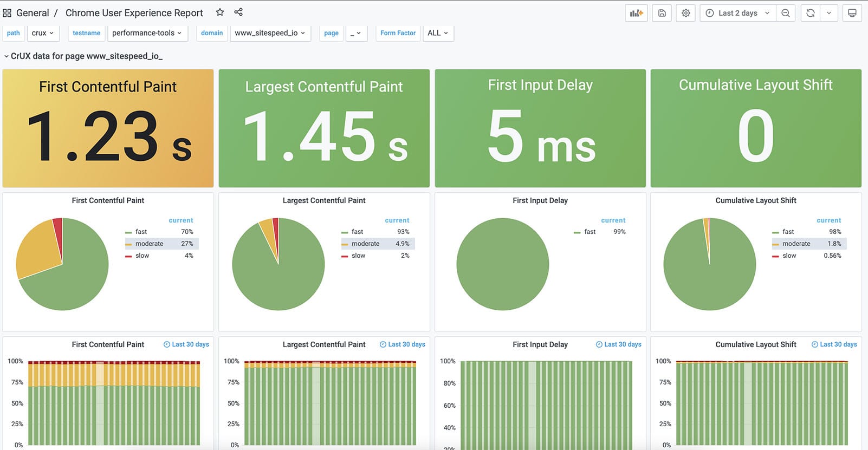868x450 pixels.
Task: Toggle slow series in Largest Contentful Paint legend
Action: [x=358, y=256]
